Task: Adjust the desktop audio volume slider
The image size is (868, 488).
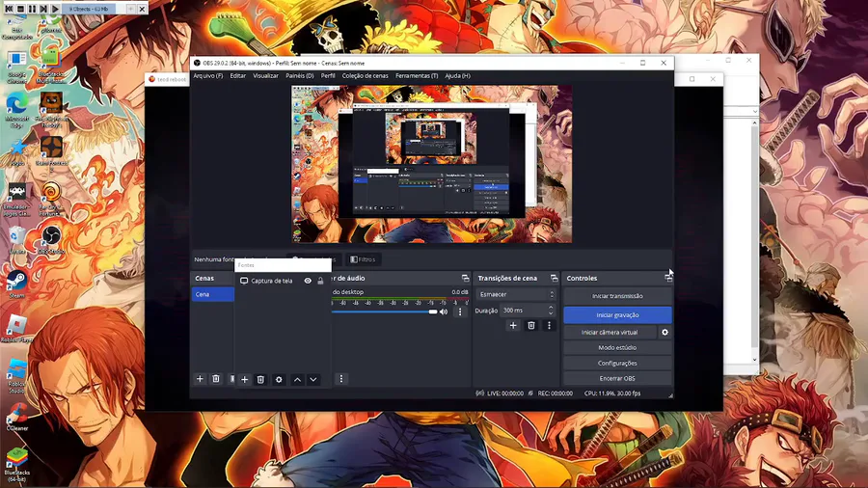Action: 384,312
